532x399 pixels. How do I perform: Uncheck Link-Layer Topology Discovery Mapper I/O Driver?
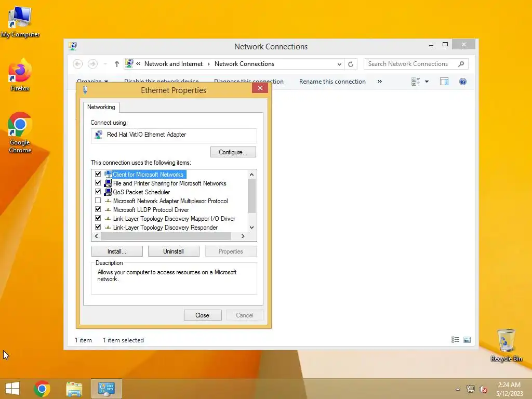coord(98,218)
